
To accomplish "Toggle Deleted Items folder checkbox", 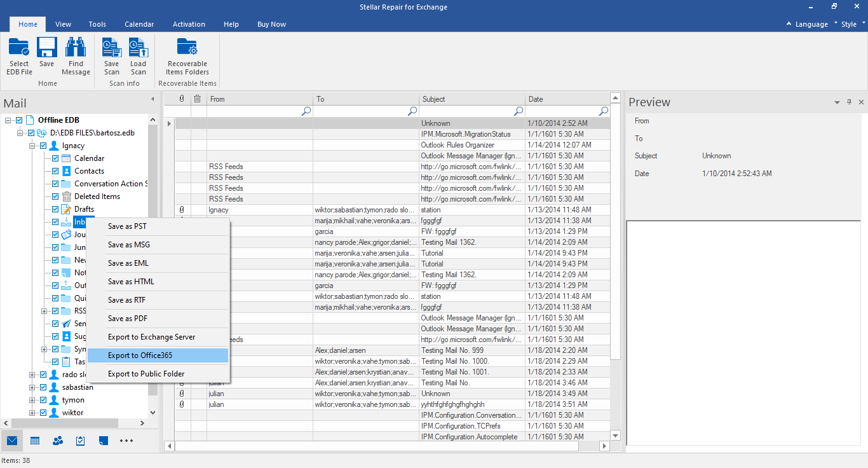I will click(x=55, y=196).
